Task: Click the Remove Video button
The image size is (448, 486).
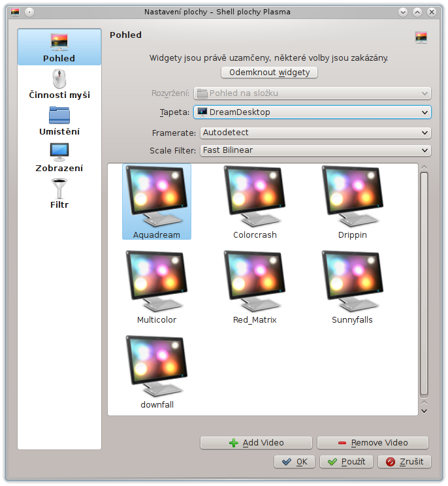Action: [x=373, y=443]
